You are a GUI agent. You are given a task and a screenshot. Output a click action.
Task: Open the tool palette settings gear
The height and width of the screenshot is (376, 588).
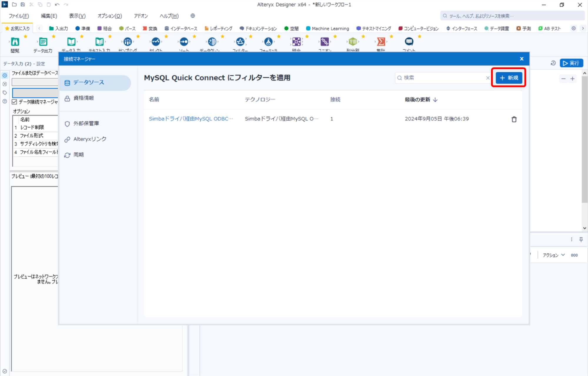pos(574,28)
